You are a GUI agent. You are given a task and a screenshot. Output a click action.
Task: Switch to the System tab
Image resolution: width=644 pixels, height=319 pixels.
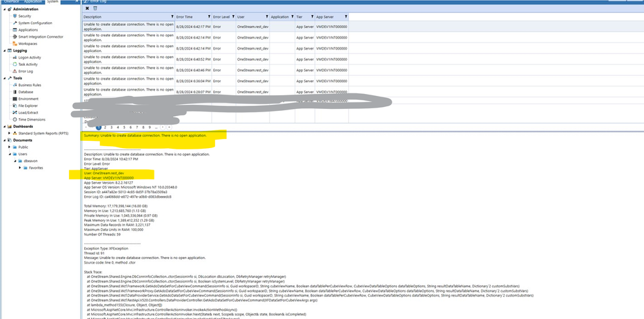tap(53, 2)
